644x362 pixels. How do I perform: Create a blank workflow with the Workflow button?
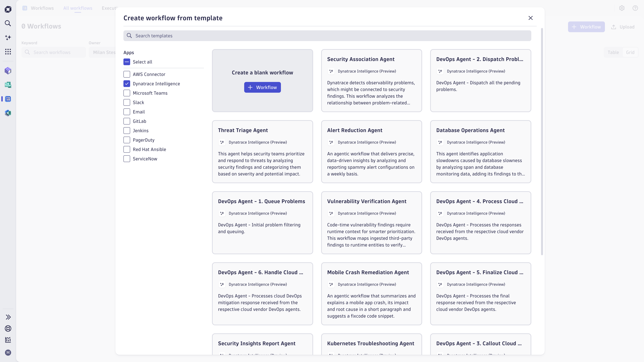click(262, 87)
